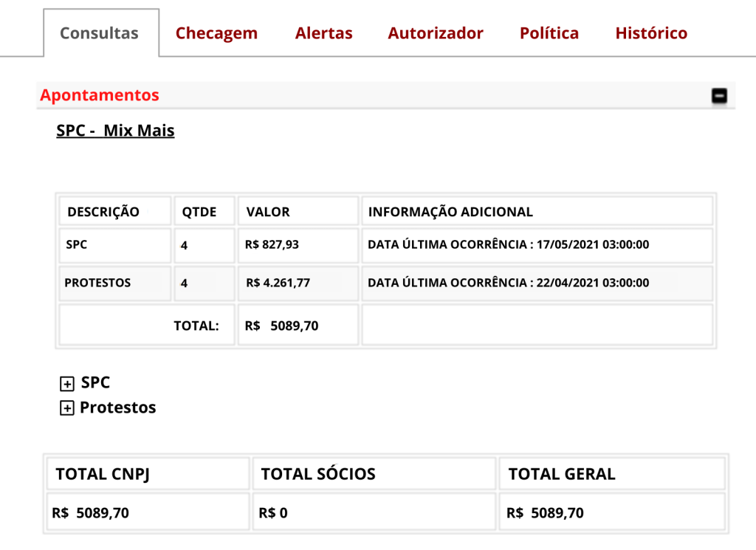Click the SPC - Mix Mais link
Image resolution: width=756 pixels, height=550 pixels.
[115, 131]
